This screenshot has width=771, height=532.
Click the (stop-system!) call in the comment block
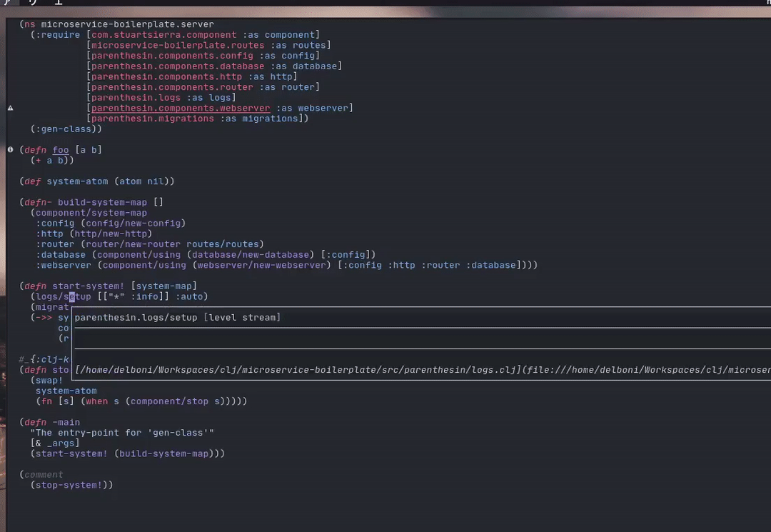69,485
